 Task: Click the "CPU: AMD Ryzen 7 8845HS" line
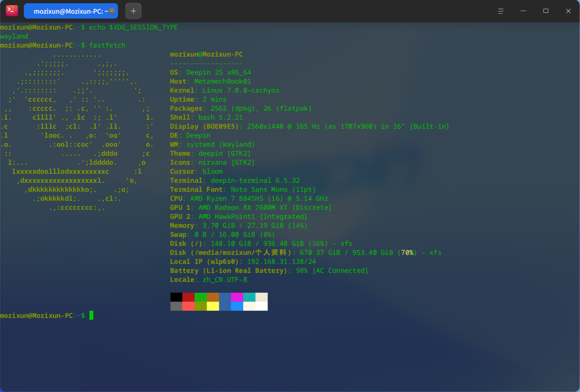249,199
